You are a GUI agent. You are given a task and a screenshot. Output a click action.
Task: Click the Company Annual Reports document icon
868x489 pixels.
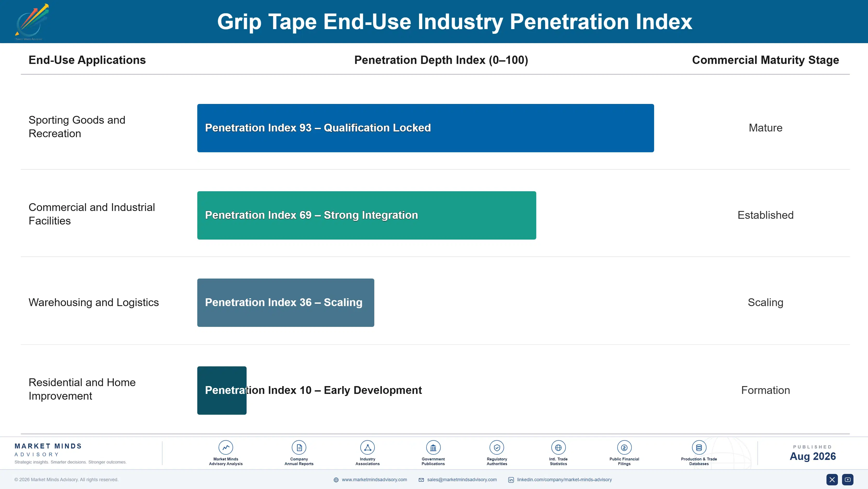(x=299, y=447)
